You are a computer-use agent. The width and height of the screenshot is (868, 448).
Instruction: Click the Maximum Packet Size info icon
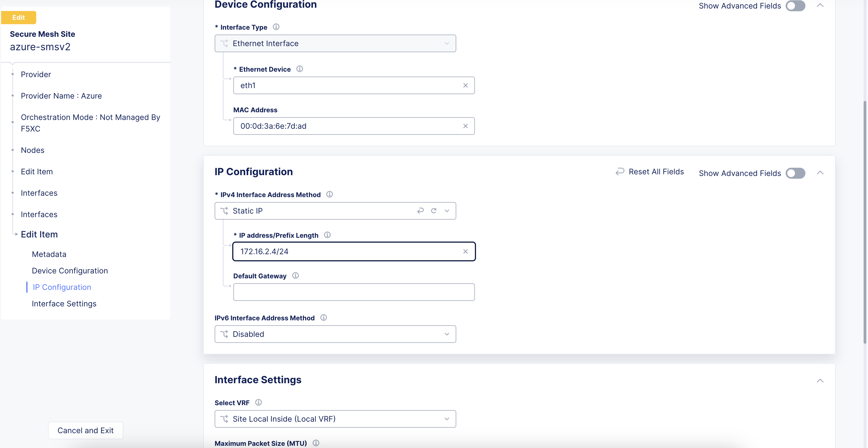316,443
